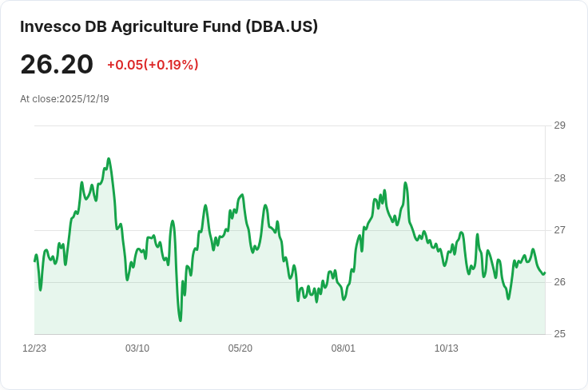Click the red +0.05(+0.19%) change value
This screenshot has width=588, height=390.
click(153, 65)
